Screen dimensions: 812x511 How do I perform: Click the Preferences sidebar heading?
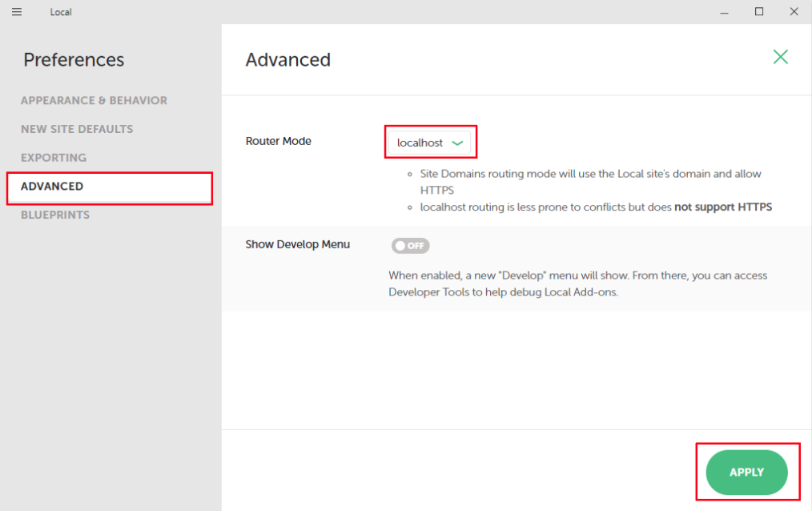[74, 59]
